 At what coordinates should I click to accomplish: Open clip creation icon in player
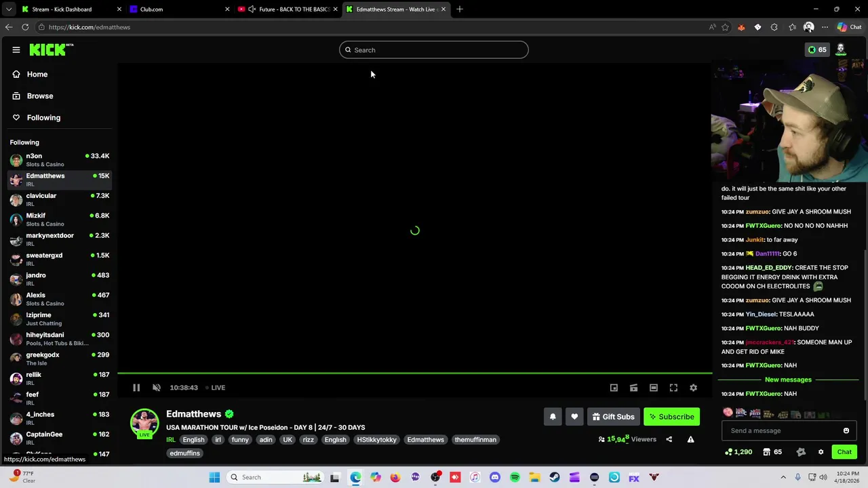pyautogui.click(x=633, y=388)
